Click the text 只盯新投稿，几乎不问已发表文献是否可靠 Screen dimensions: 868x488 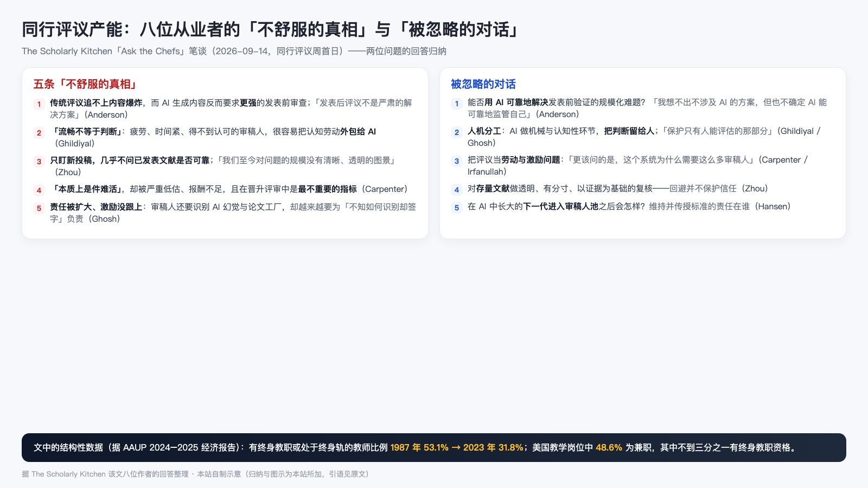coord(130,160)
